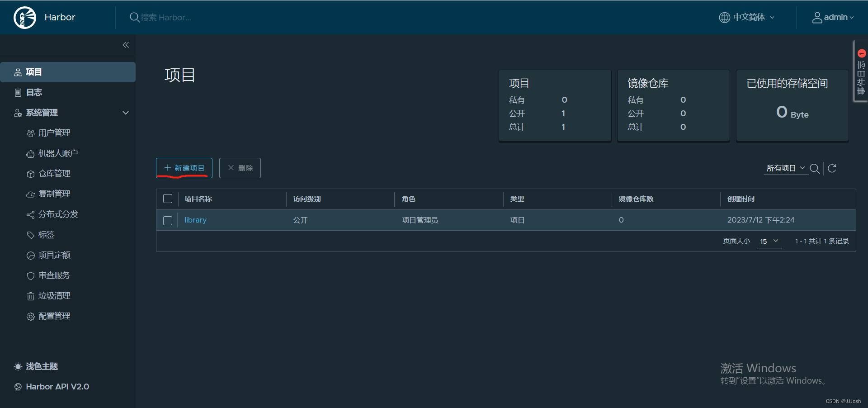Click the quota icon beside 项目定额

(30, 256)
